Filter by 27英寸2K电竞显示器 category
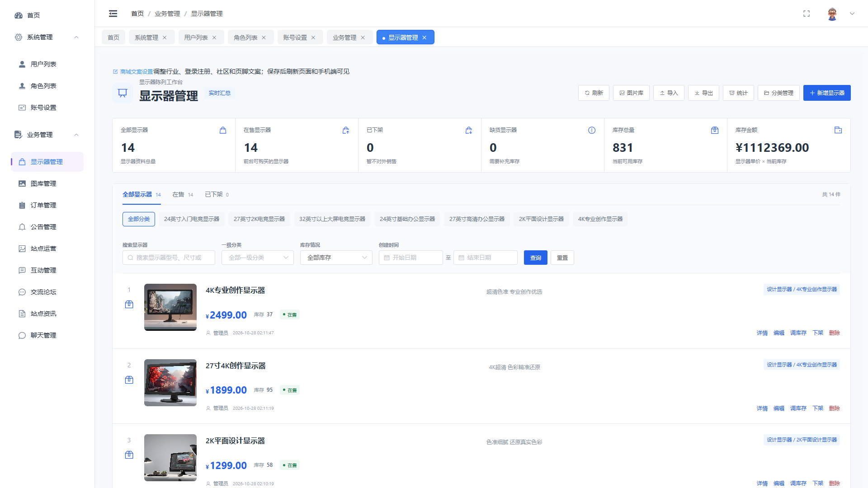Image resolution: width=868 pixels, height=488 pixels. point(259,219)
